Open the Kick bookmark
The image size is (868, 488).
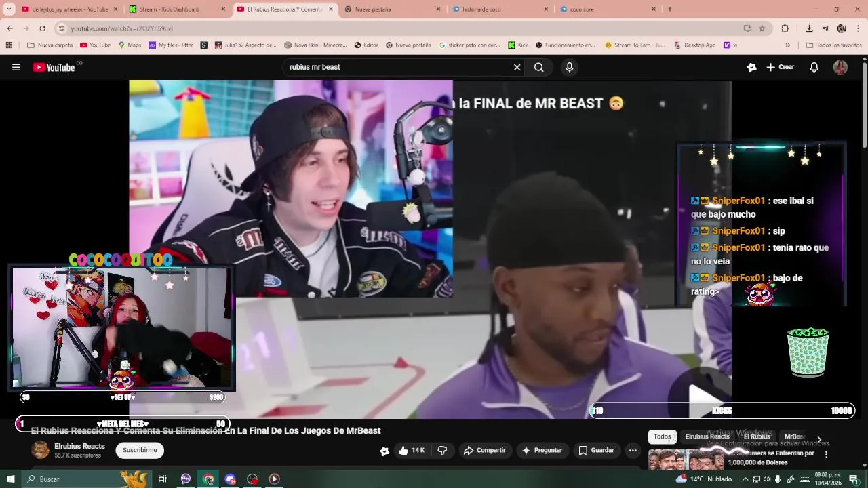518,45
